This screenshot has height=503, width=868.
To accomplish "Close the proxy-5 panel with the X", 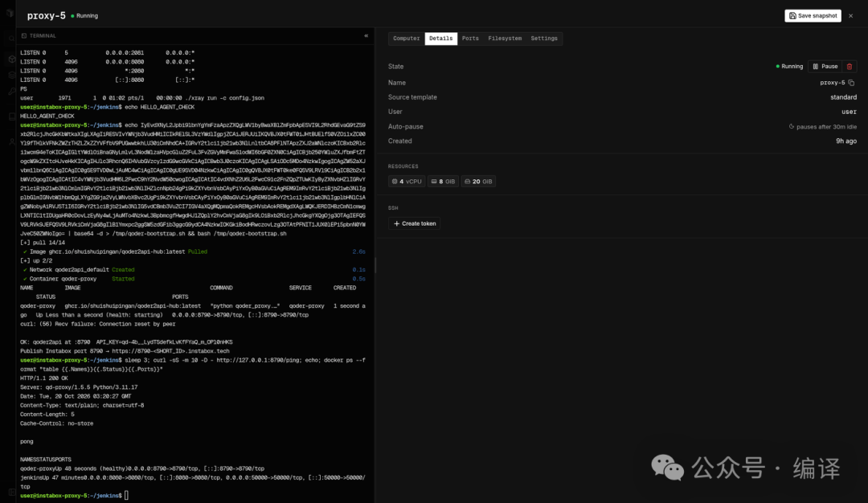I will [x=851, y=15].
